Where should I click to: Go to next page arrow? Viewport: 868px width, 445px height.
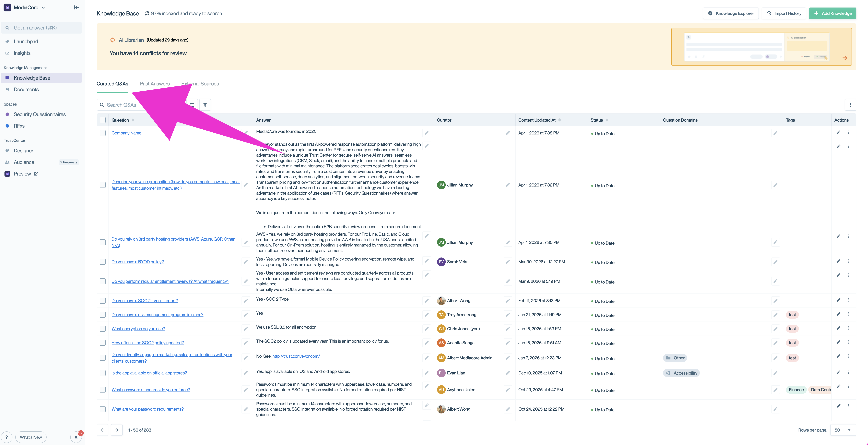pos(117,430)
